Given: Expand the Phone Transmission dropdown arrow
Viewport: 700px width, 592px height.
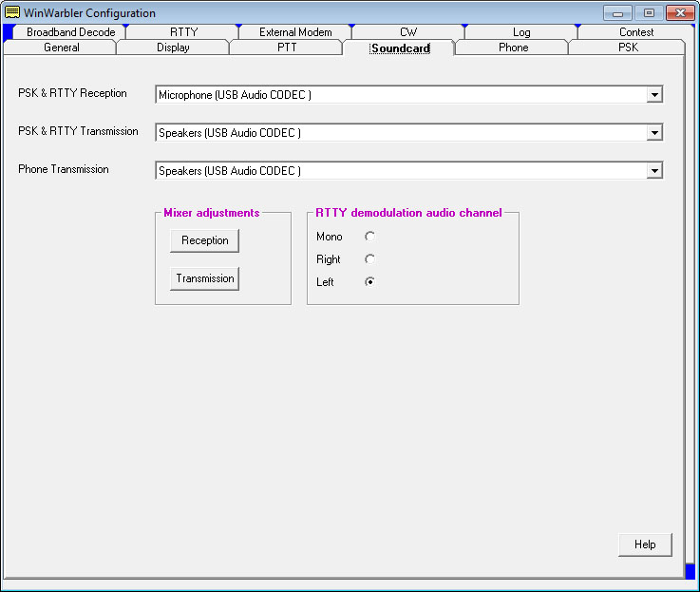Looking at the screenshot, I should click(654, 171).
